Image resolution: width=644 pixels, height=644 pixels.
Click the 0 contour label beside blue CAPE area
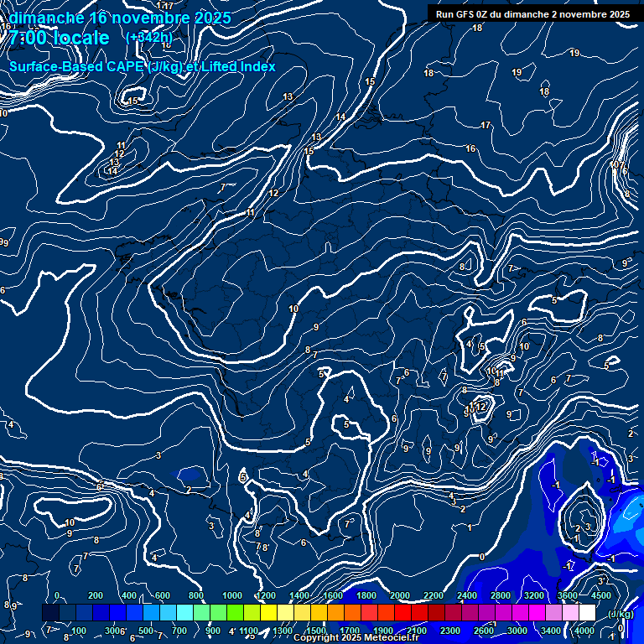click(x=482, y=556)
